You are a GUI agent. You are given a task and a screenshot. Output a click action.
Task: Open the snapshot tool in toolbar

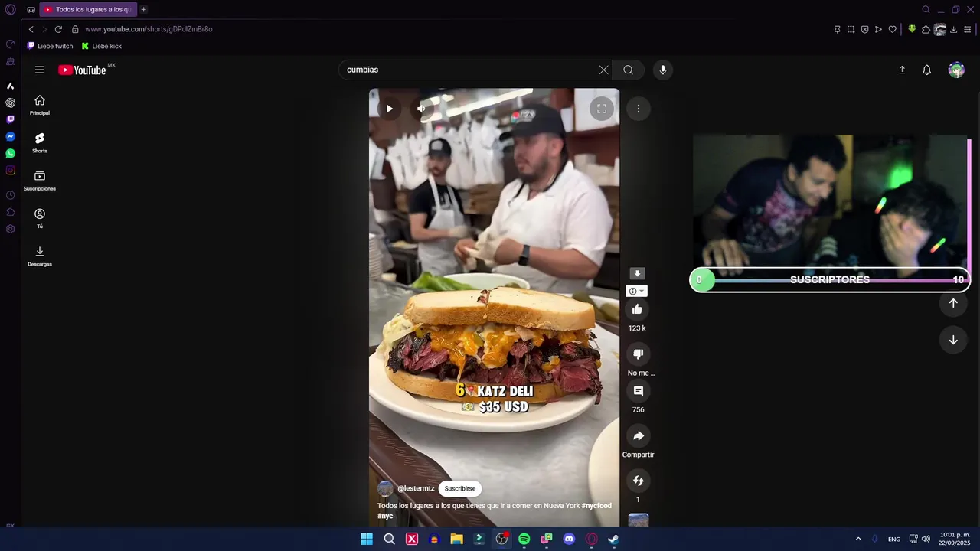851,29
